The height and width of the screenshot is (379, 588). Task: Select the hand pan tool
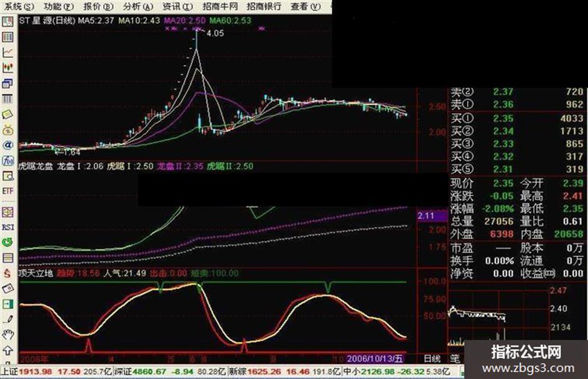click(8, 335)
